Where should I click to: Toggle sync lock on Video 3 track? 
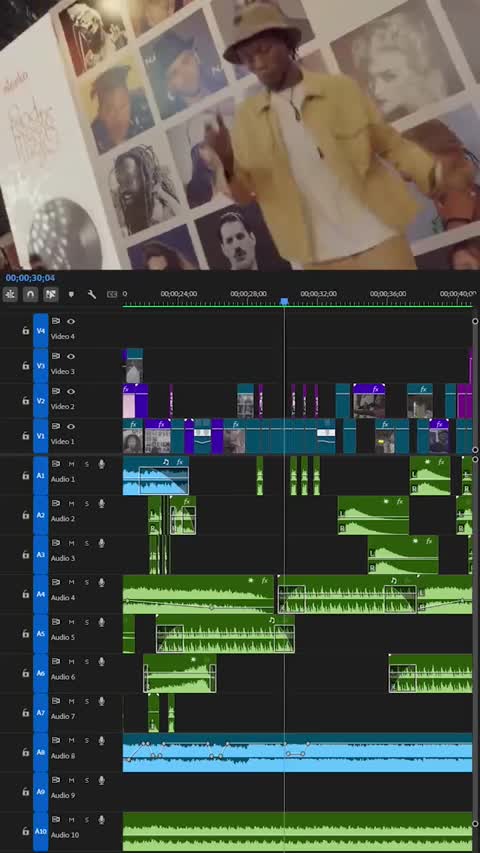[56, 356]
